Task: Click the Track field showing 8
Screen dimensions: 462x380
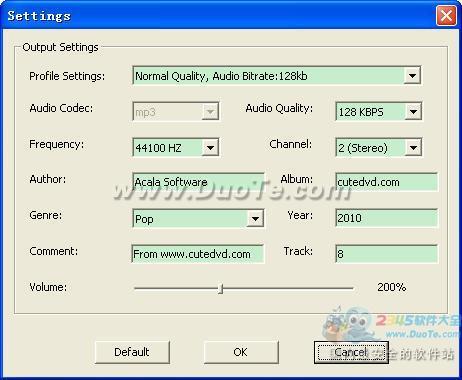Action: [x=386, y=254]
